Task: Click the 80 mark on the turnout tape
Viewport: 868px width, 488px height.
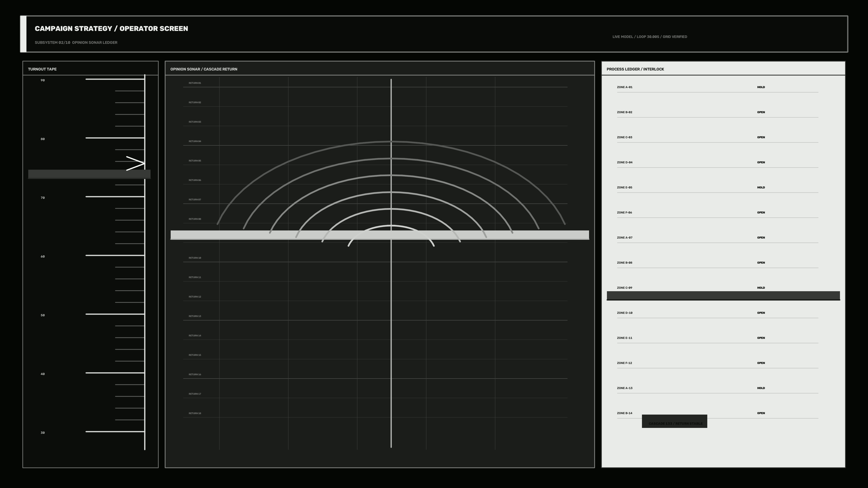Action: click(x=43, y=139)
